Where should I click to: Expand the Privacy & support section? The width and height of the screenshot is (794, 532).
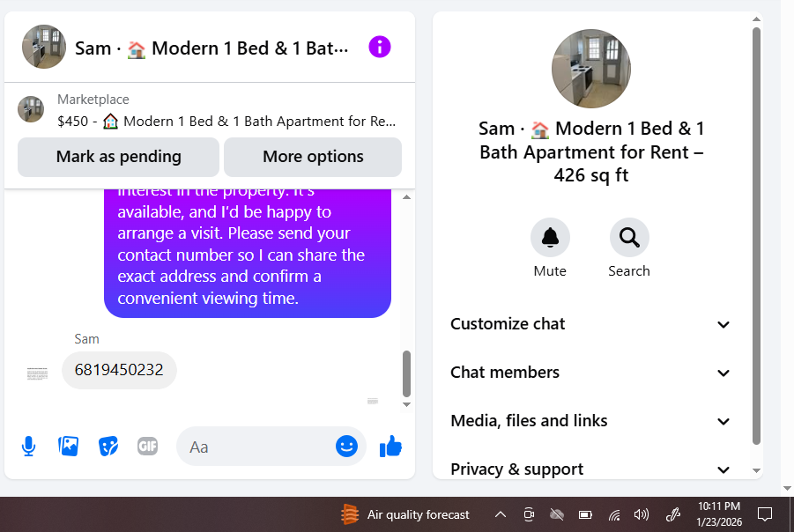(590, 469)
